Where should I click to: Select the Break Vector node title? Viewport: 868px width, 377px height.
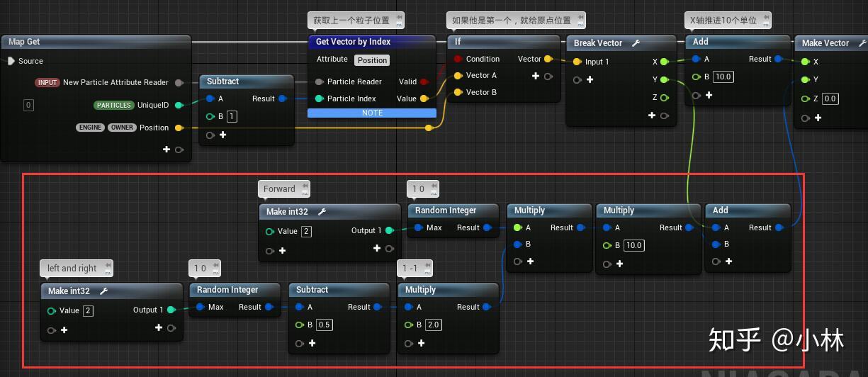click(x=598, y=43)
